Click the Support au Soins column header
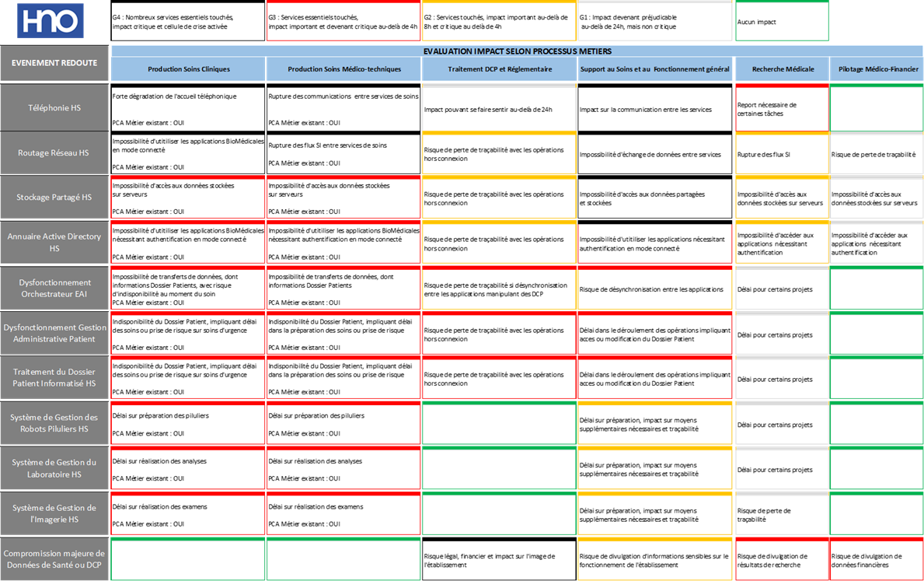This screenshot has width=924, height=581. point(655,69)
